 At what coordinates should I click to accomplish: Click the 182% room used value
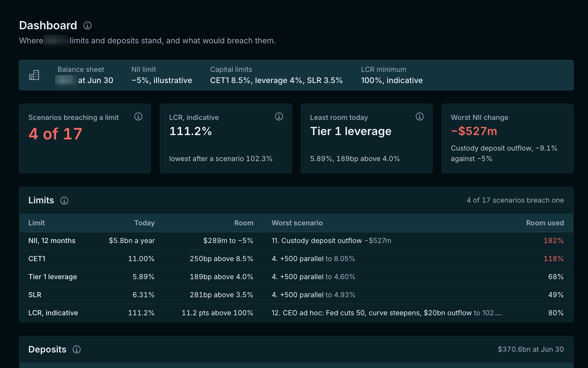point(553,241)
